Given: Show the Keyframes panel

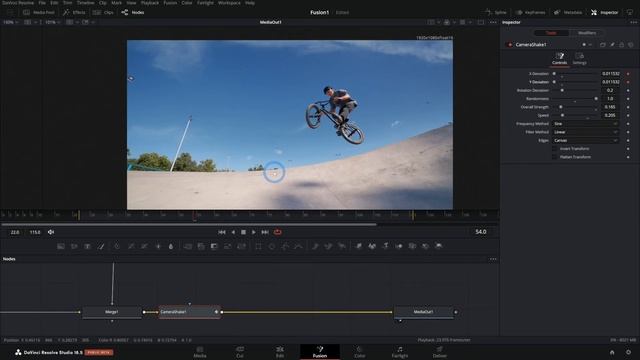Looking at the screenshot, I should coord(530,13).
